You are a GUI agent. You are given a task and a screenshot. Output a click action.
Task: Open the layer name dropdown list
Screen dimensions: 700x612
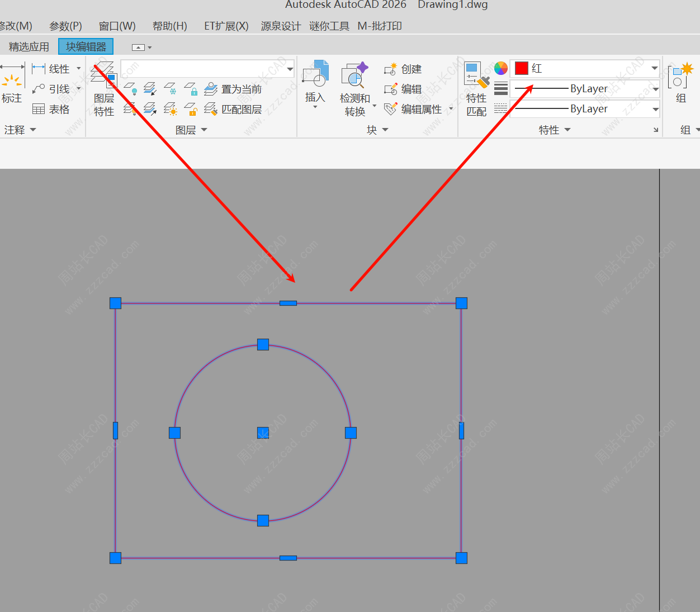[290, 69]
